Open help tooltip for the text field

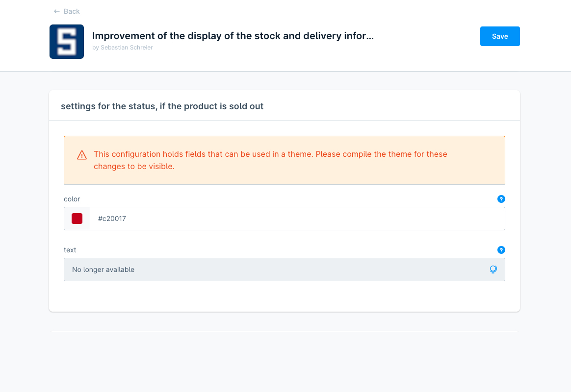tap(501, 250)
